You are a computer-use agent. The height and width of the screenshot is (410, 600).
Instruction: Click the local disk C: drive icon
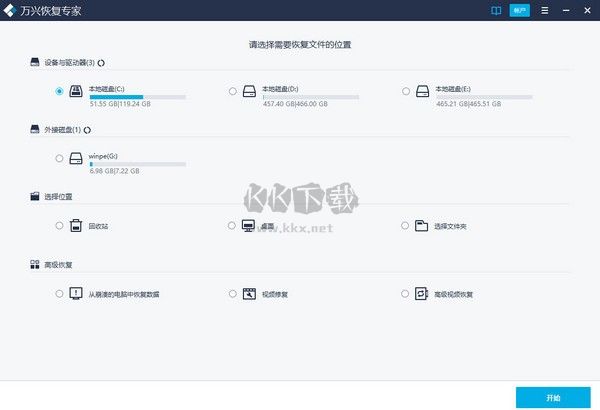[76, 91]
